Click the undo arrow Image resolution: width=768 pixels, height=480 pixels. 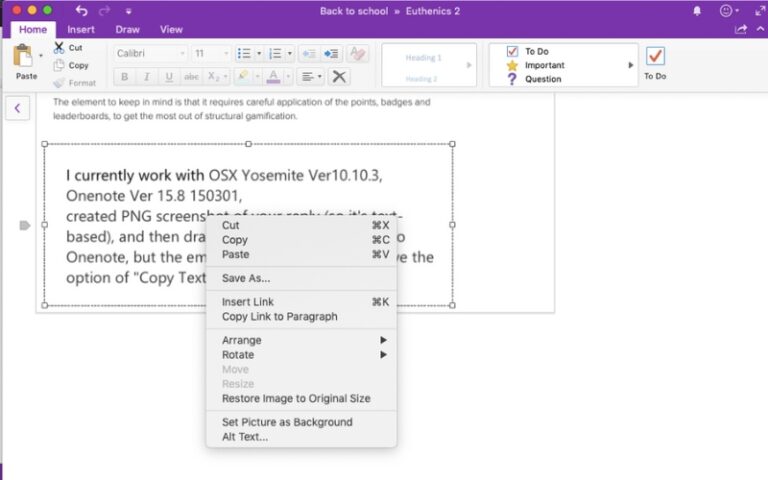[82, 11]
